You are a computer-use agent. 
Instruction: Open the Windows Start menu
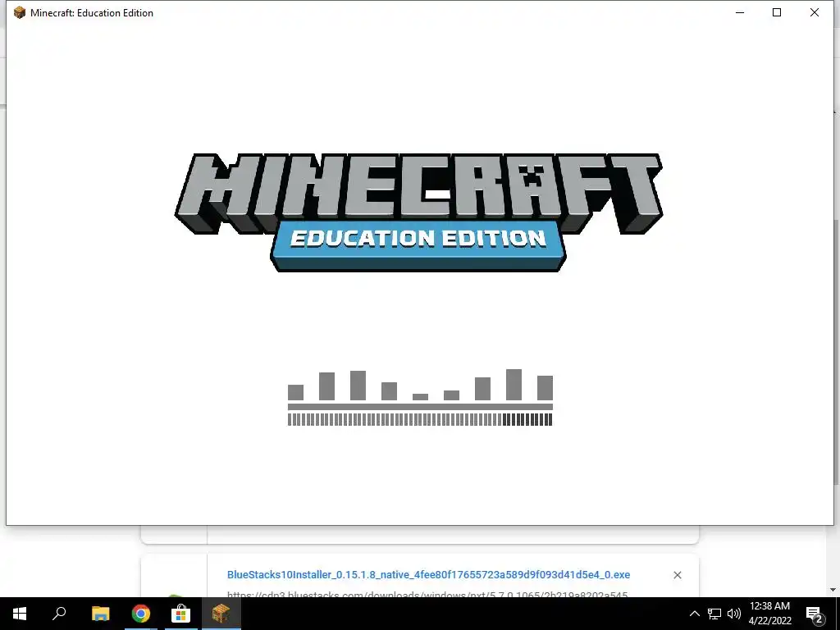pos(20,614)
